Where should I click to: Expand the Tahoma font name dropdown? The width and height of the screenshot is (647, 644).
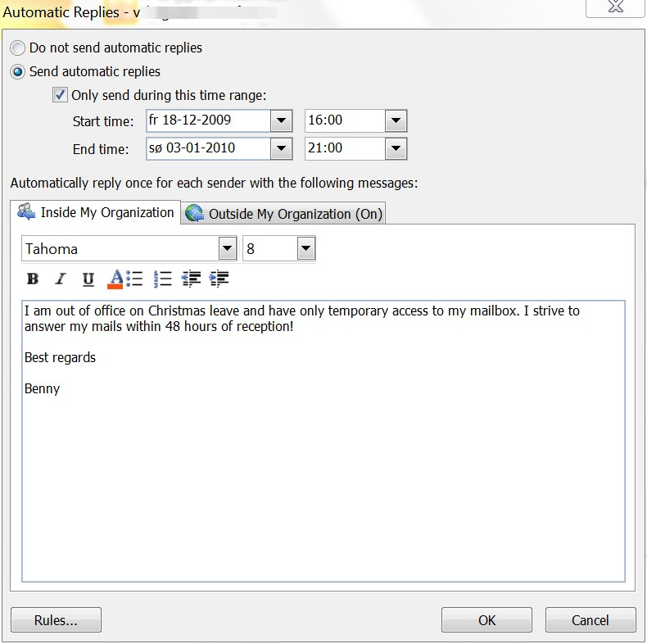pyautogui.click(x=228, y=248)
